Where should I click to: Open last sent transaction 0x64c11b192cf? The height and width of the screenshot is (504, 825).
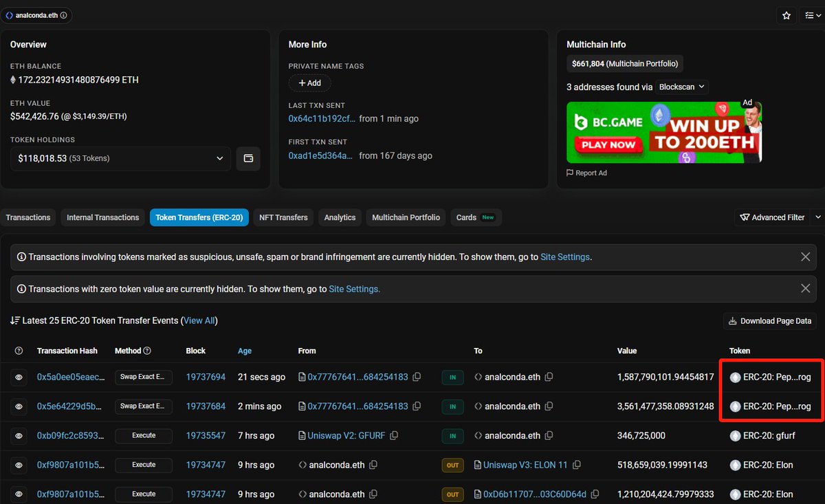[x=322, y=119]
